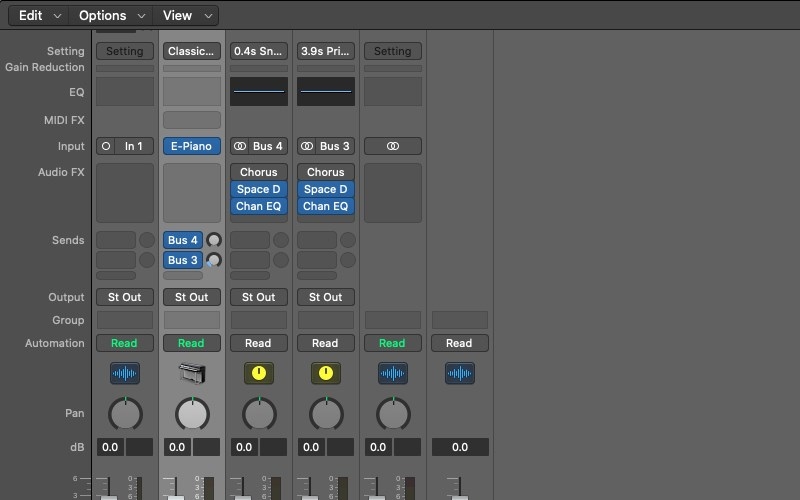This screenshot has width=800, height=500.
Task: Click the EQ thumbnail on the Bus 4 channel
Action: pos(259,91)
